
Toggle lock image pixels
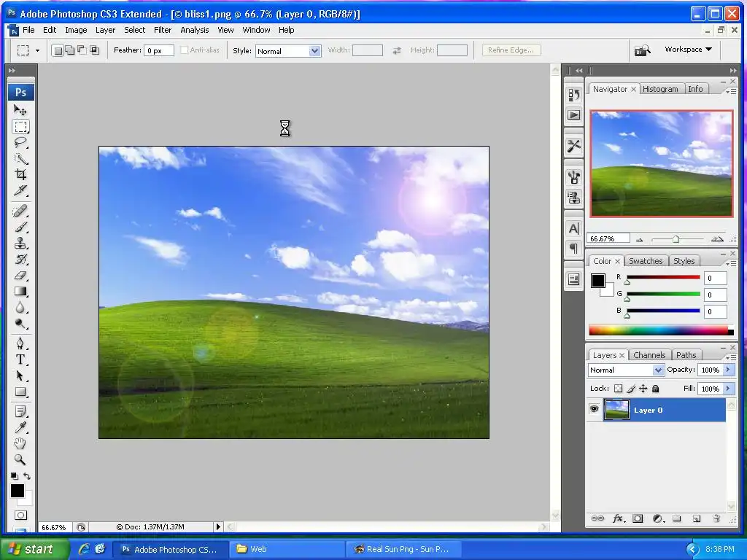point(631,389)
